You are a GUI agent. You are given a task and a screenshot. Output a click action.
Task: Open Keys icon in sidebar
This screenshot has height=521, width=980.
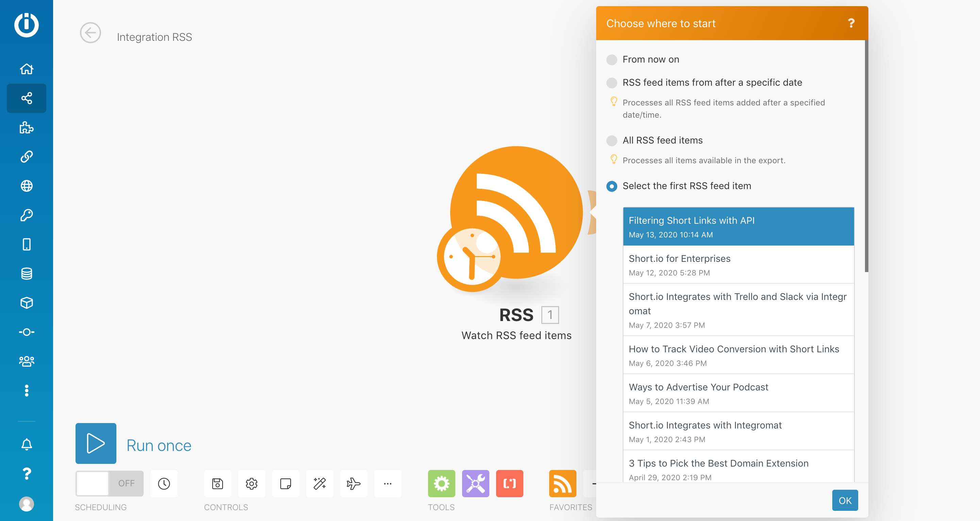[x=26, y=215]
